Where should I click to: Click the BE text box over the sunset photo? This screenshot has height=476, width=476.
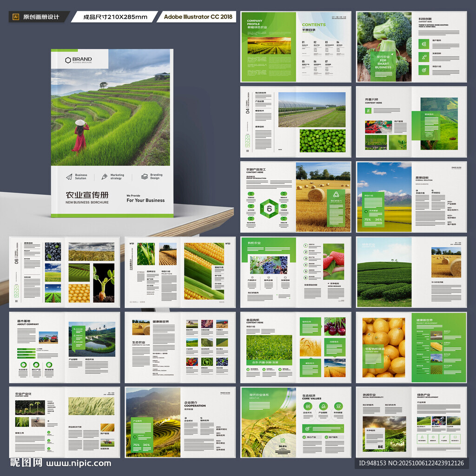click(375, 439)
